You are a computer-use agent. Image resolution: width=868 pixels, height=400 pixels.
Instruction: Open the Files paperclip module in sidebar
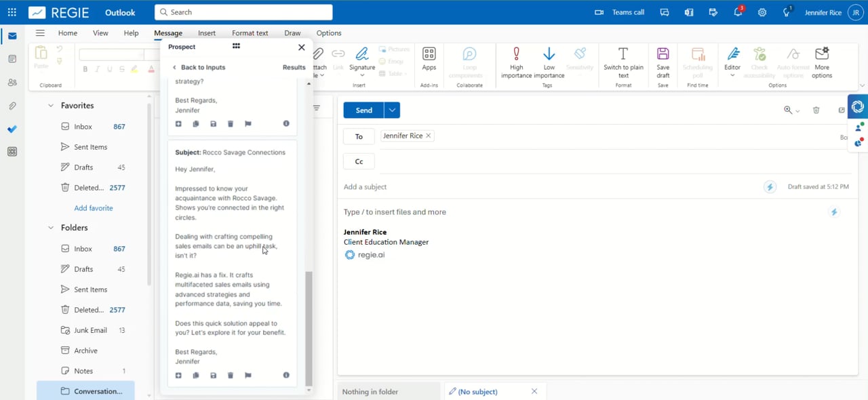tap(12, 106)
